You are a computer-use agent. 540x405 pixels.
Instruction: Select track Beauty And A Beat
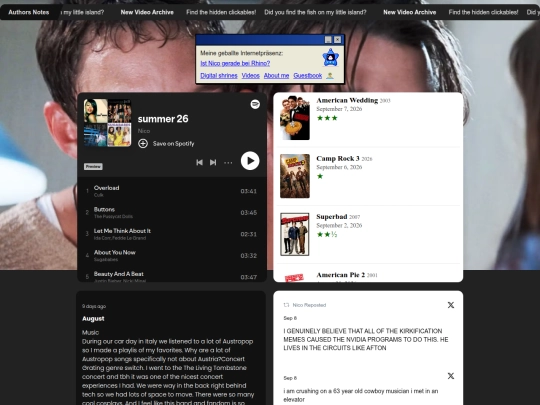pos(172,277)
